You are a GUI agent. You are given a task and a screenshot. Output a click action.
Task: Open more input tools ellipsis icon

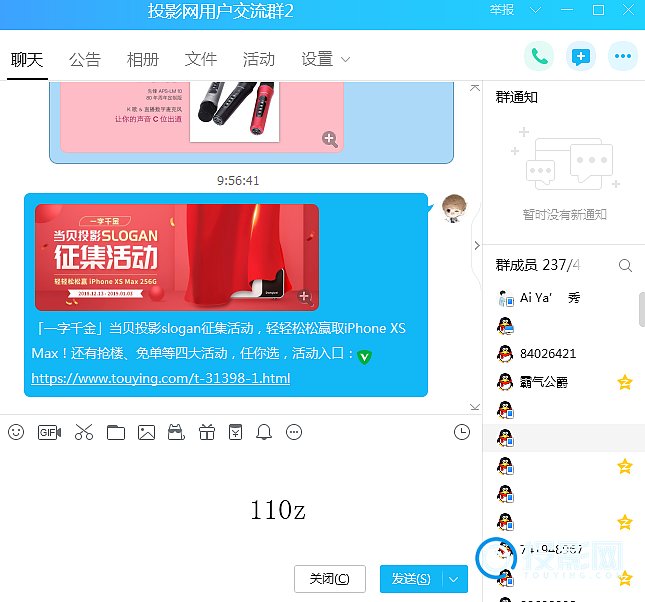[x=294, y=432]
